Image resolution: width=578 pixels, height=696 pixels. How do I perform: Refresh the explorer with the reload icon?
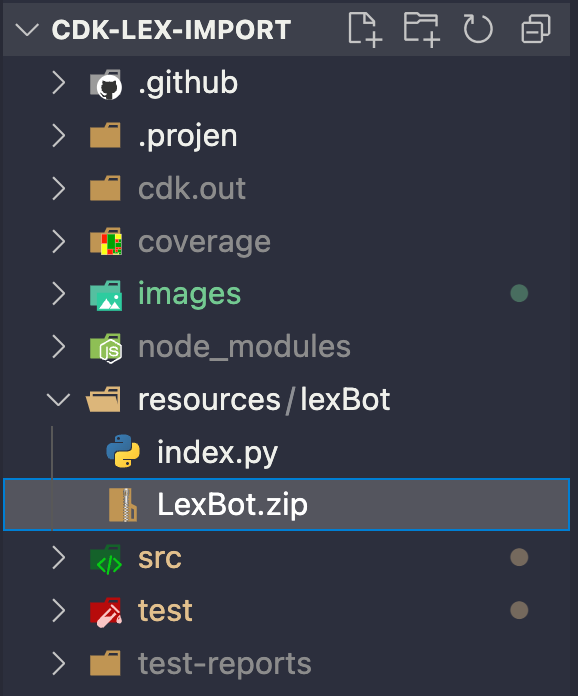[478, 29]
